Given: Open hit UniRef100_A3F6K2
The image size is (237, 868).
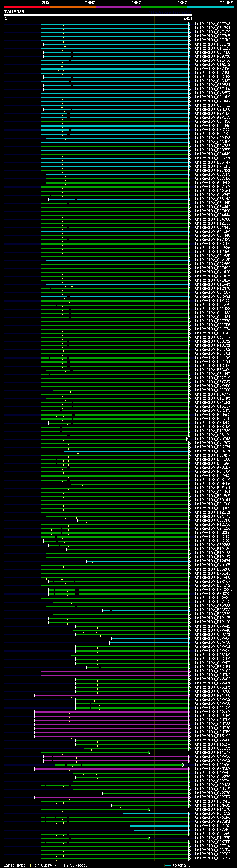Looking at the screenshot, I should (213, 40).
